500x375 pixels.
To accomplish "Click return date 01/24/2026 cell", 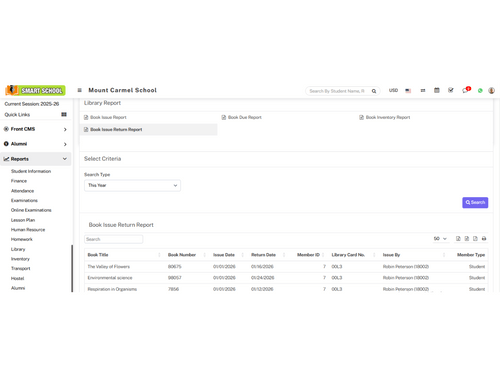I will click(262, 278).
